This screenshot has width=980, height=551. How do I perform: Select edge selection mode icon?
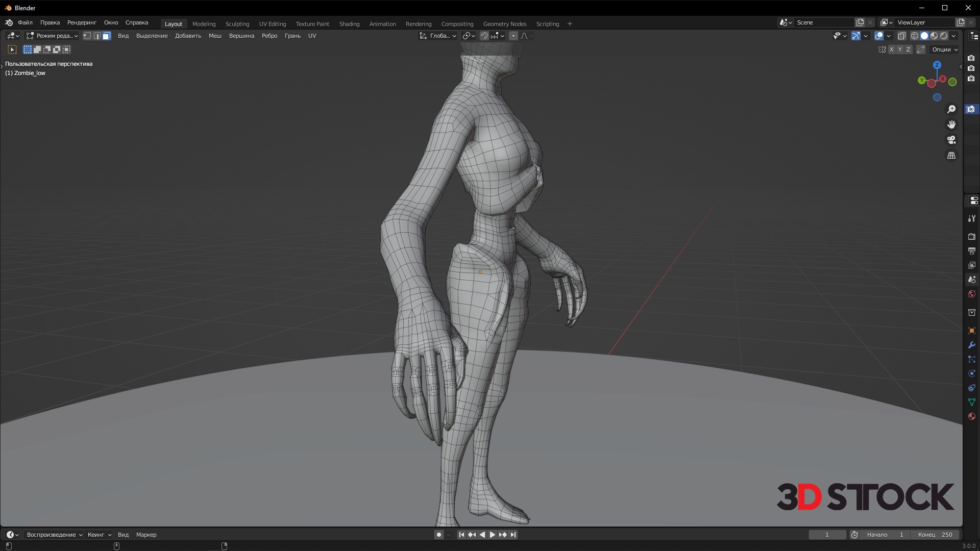click(97, 36)
